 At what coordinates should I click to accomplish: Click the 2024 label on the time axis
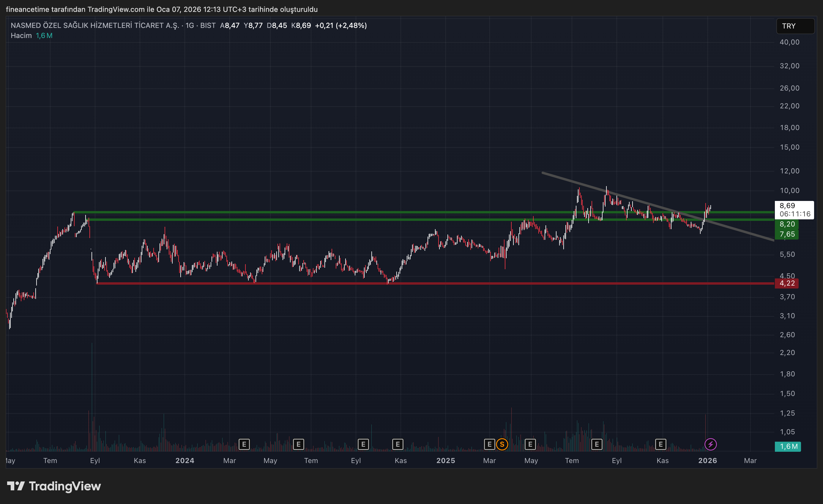click(185, 461)
